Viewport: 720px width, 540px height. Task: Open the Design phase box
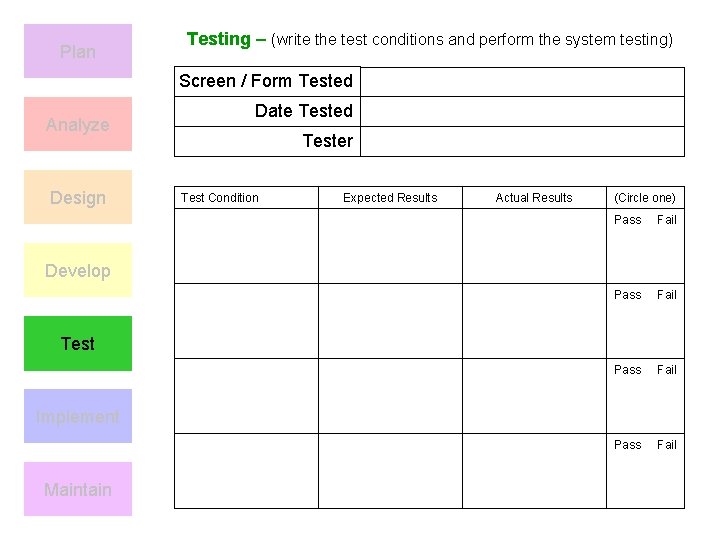(x=78, y=197)
